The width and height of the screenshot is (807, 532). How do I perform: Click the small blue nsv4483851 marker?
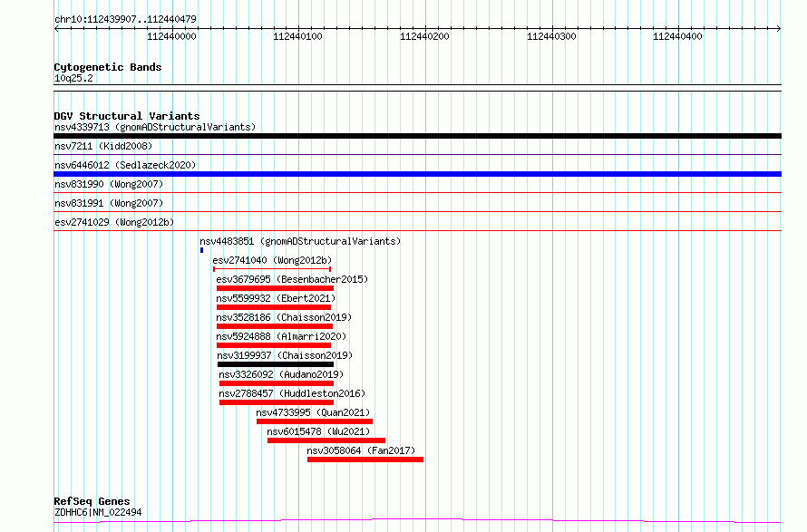coord(201,250)
